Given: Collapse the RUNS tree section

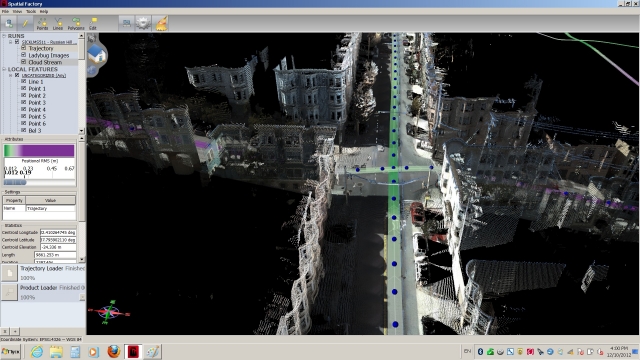Looking at the screenshot, I should click(4, 36).
